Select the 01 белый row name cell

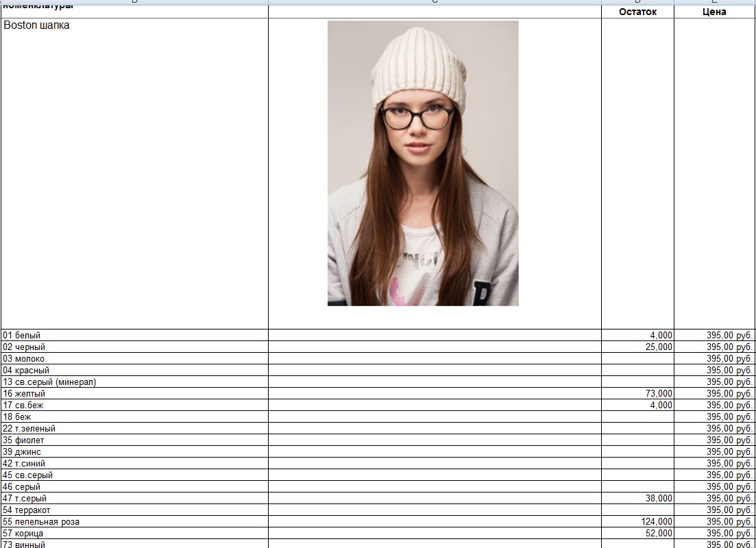[x=134, y=336]
